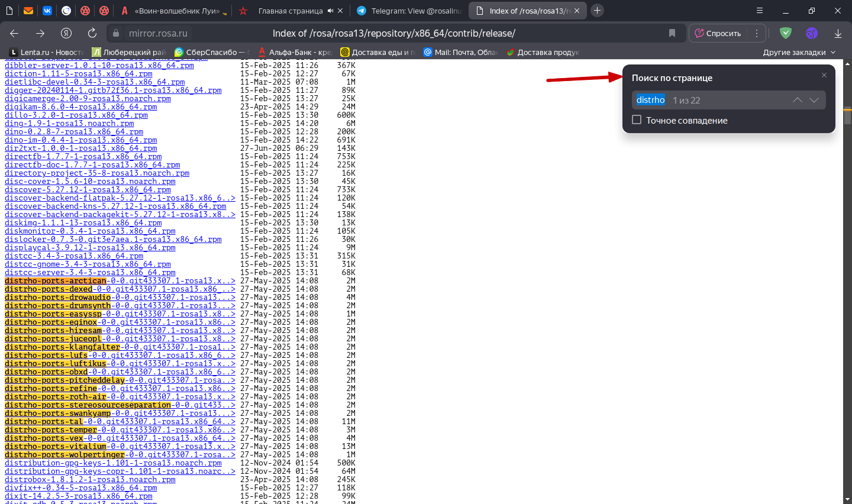
Task: Go back to the previous page
Action: [14, 33]
